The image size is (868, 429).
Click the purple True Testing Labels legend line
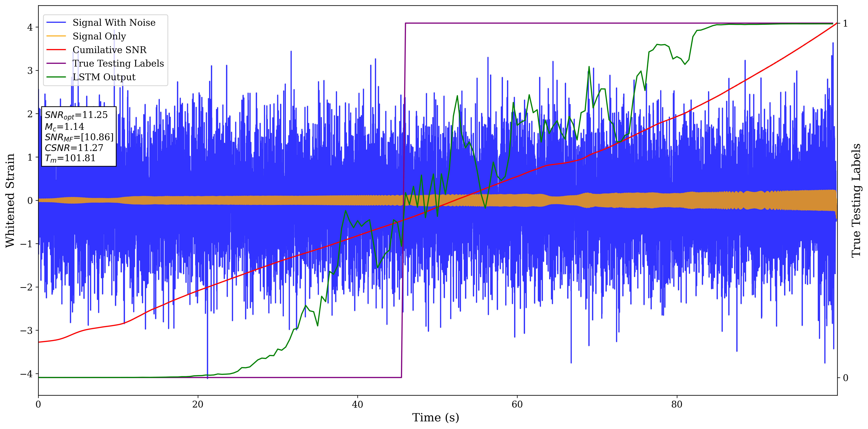tap(56, 63)
